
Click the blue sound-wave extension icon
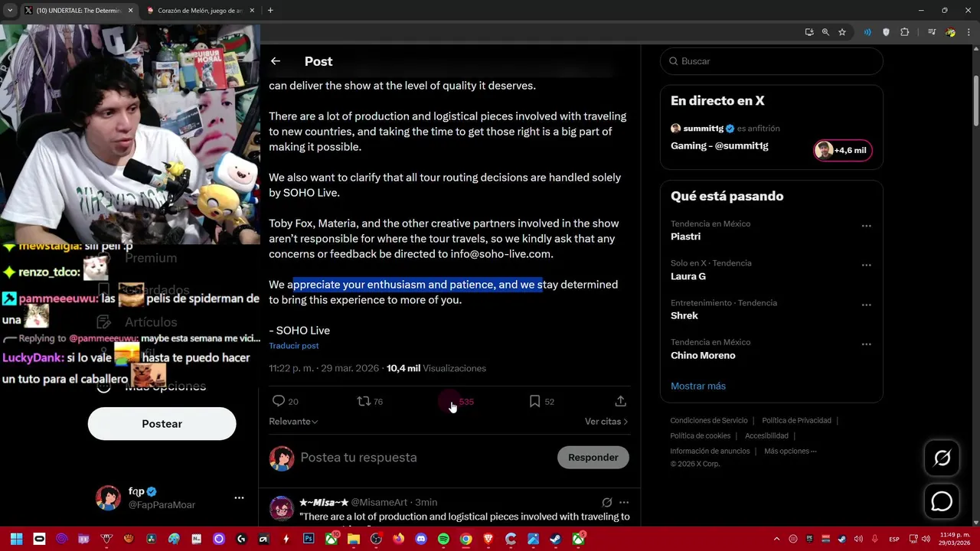[867, 32]
